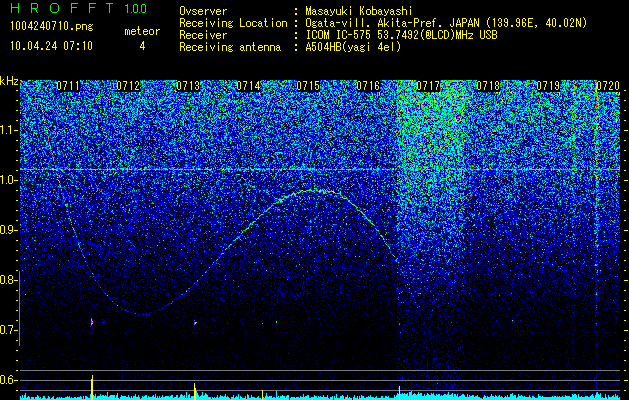Click the 0716 time marker
629x400 pixels.
(x=368, y=86)
